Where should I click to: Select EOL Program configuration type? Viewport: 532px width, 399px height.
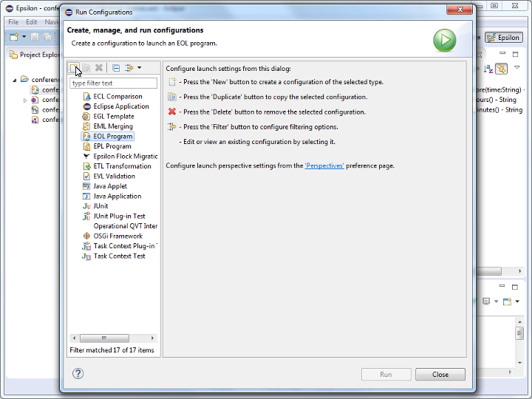(x=112, y=137)
